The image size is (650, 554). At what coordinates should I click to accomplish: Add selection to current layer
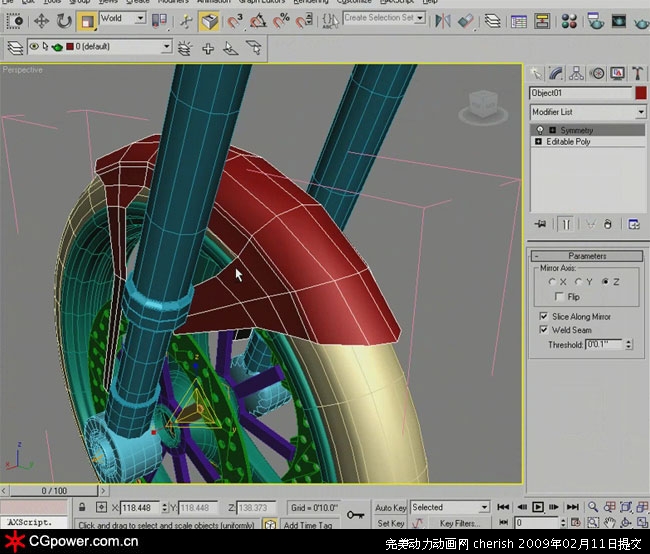208,49
